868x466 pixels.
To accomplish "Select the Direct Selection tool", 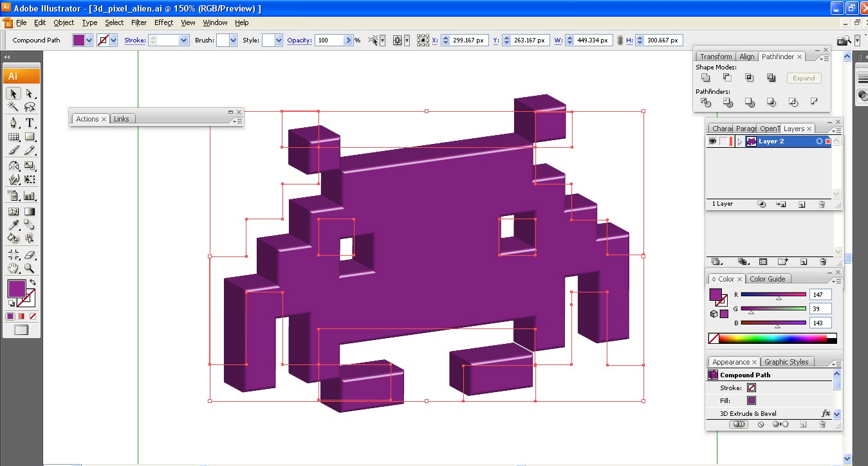I will click(30, 93).
